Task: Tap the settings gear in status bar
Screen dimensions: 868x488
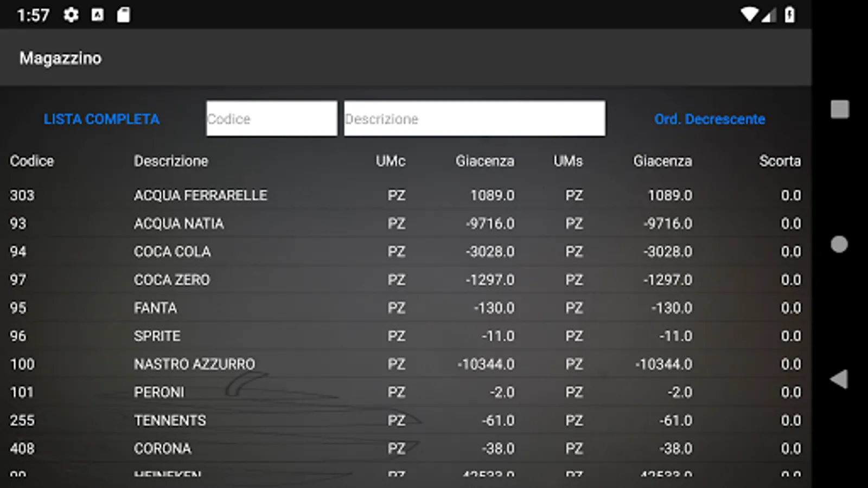Action: tap(71, 15)
